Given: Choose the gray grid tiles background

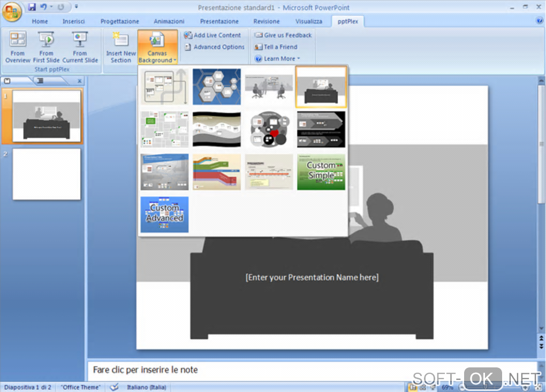Looking at the screenshot, I should 164,129.
